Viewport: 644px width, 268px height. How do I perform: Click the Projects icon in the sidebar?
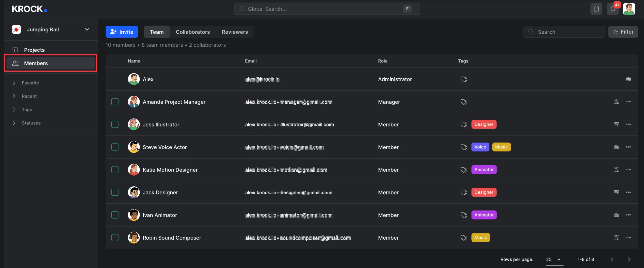click(15, 50)
